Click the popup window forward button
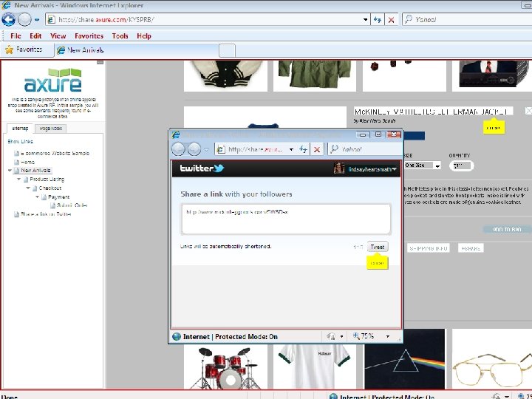Screen dimensions: 532x399 click(x=194, y=149)
